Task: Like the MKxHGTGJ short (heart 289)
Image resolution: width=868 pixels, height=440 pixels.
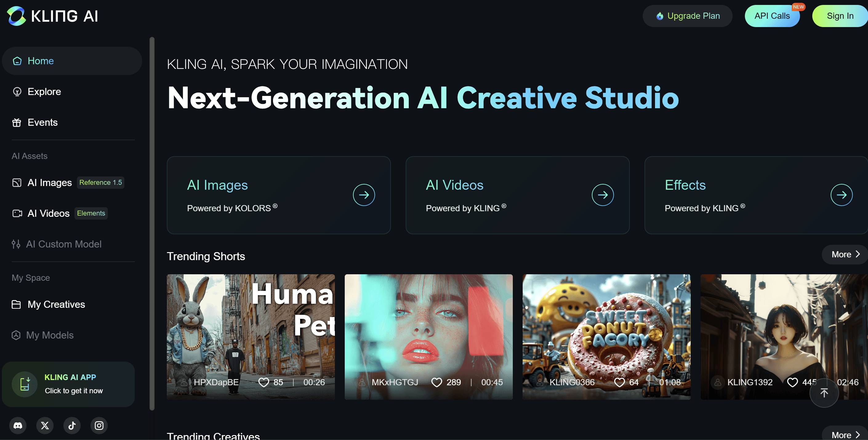Action: click(x=437, y=383)
